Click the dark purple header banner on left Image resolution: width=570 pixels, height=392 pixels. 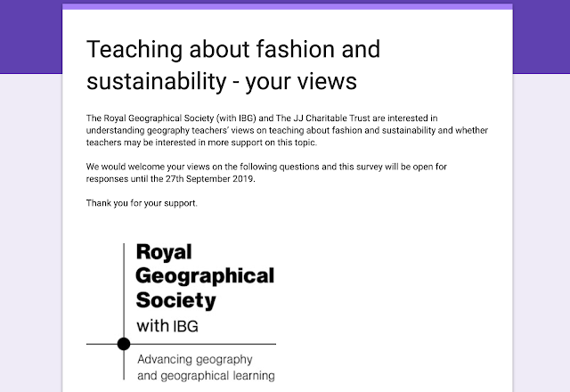click(31, 37)
